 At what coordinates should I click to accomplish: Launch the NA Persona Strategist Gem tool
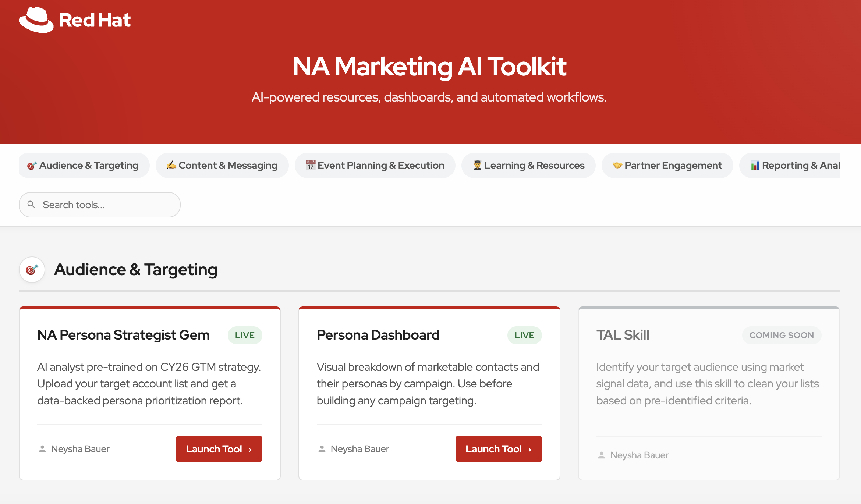(x=219, y=449)
